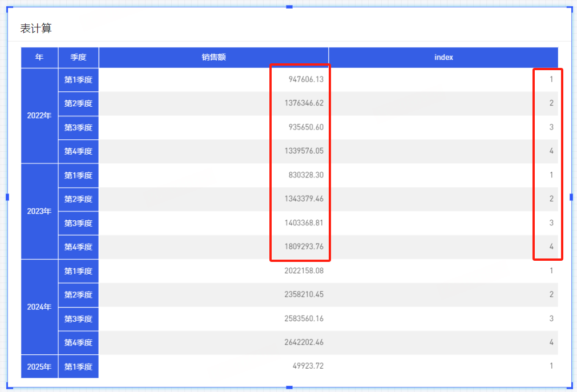Select the 2022年 row group cell
The height and width of the screenshot is (392, 577).
[x=39, y=116]
